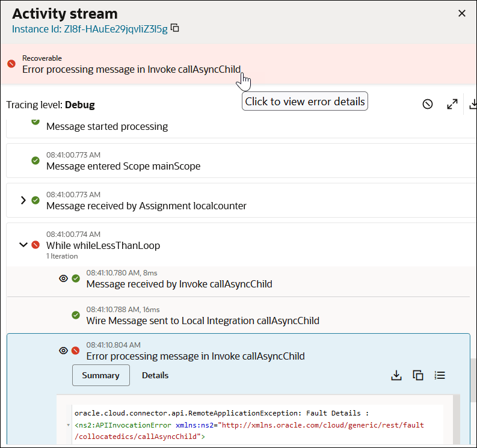Copy the error message payload
Viewport: 477px width, 448px height.
tap(417, 375)
